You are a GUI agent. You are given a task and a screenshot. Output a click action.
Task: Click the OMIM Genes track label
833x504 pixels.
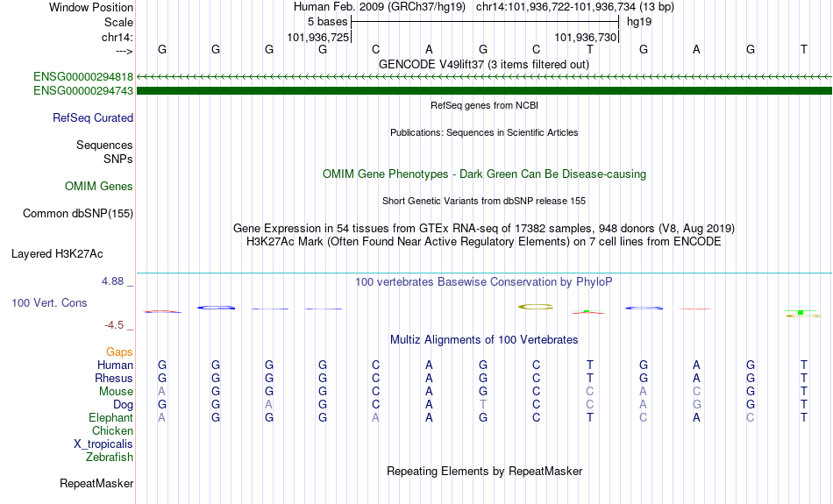click(99, 187)
